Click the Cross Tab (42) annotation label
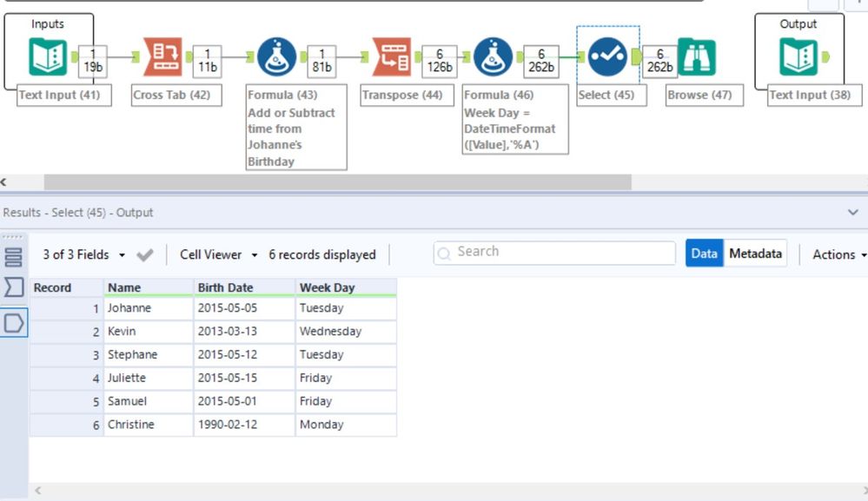This screenshot has height=501, width=868. [x=176, y=96]
